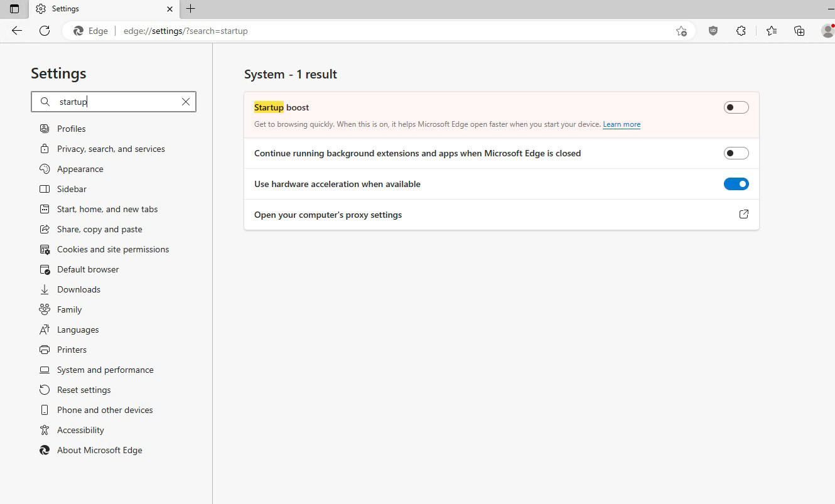Screen dimensions: 835x504
Task: Click the search magnifier in settings search
Action: 45,102
